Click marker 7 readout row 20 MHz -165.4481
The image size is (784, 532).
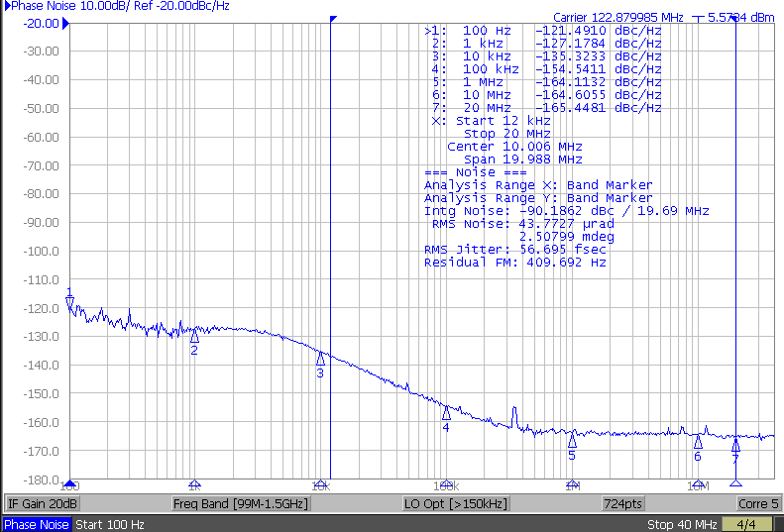tap(547, 108)
